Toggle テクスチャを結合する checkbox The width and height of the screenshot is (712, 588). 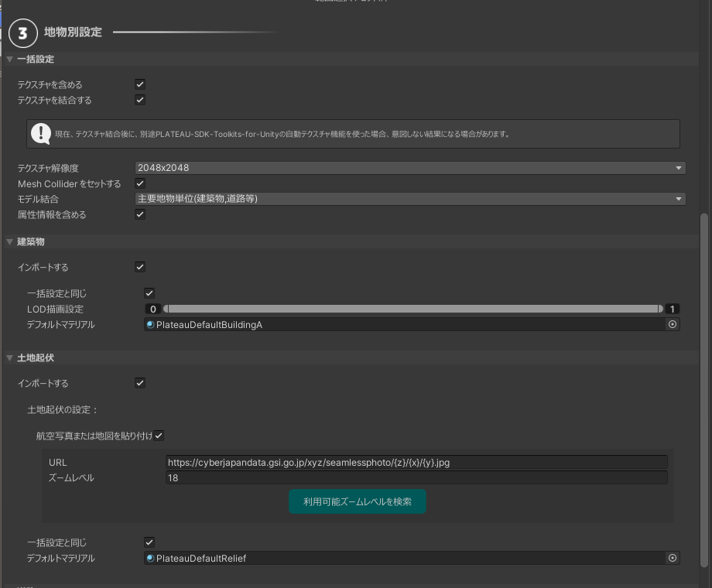[x=140, y=100]
